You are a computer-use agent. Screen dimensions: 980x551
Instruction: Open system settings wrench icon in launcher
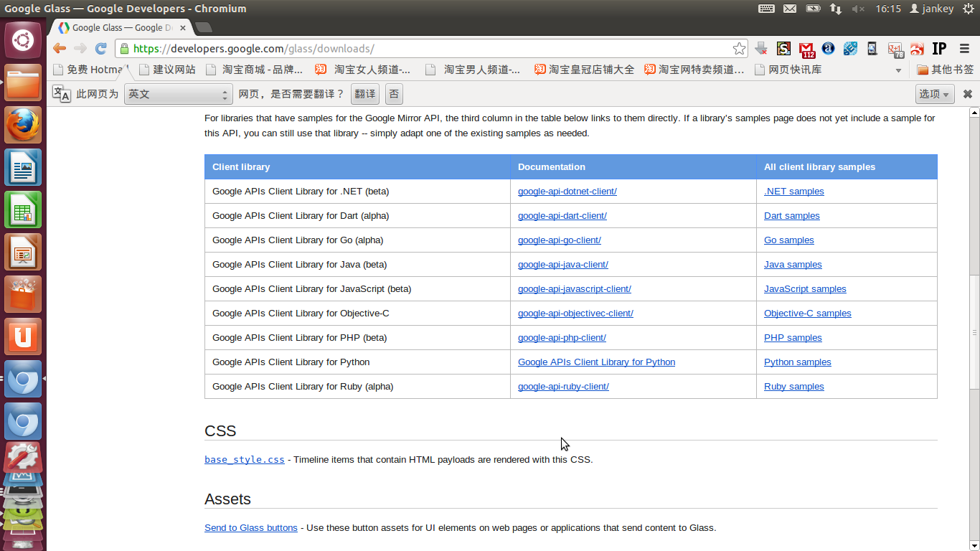tap(23, 457)
